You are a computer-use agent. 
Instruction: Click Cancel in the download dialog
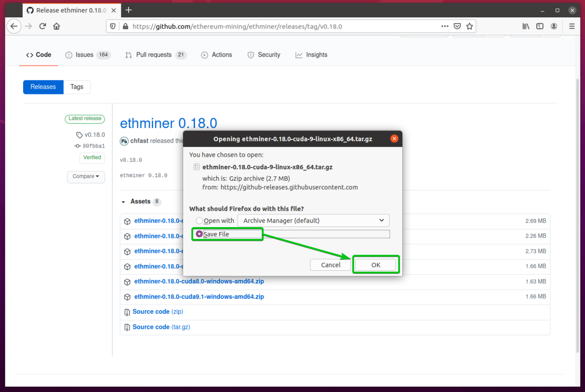point(330,265)
